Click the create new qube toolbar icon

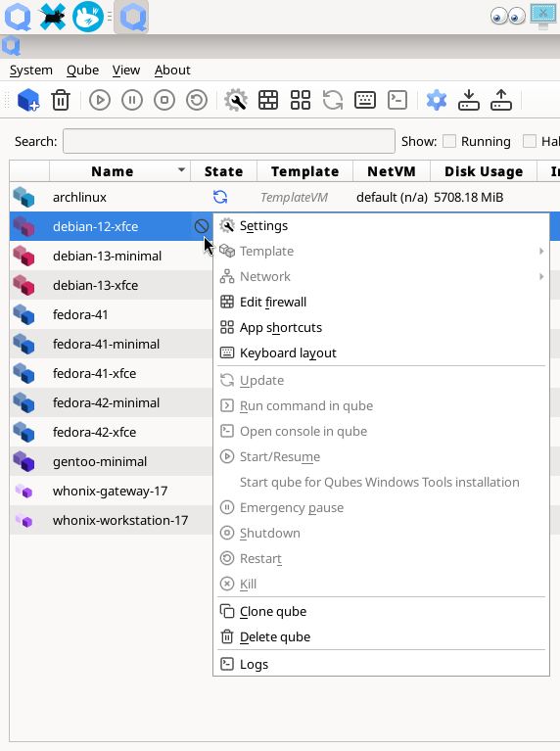coord(28,100)
